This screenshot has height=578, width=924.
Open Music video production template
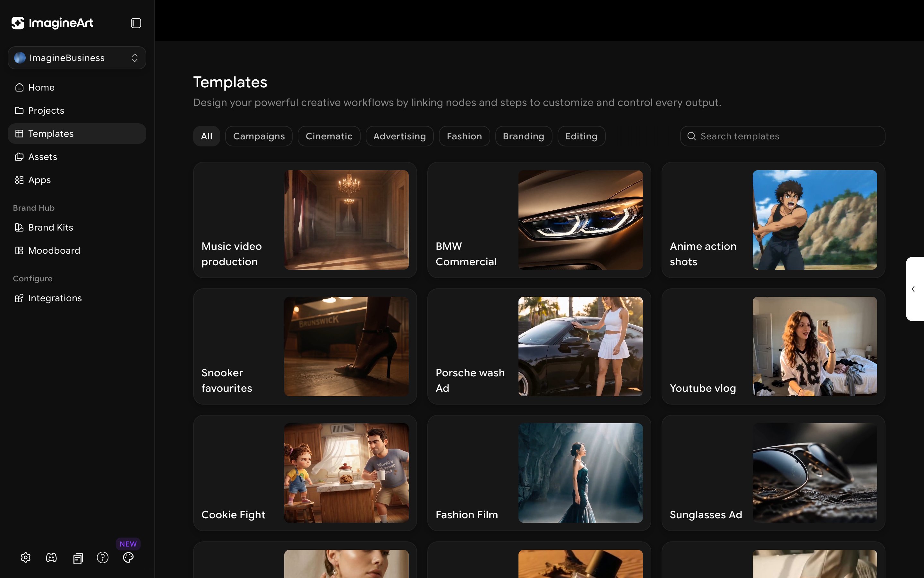pyautogui.click(x=305, y=220)
